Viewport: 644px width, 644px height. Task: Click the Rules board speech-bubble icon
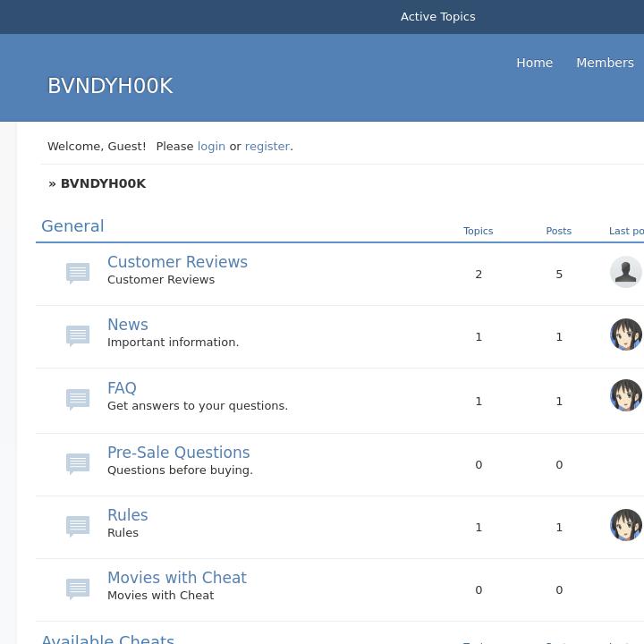point(78,526)
